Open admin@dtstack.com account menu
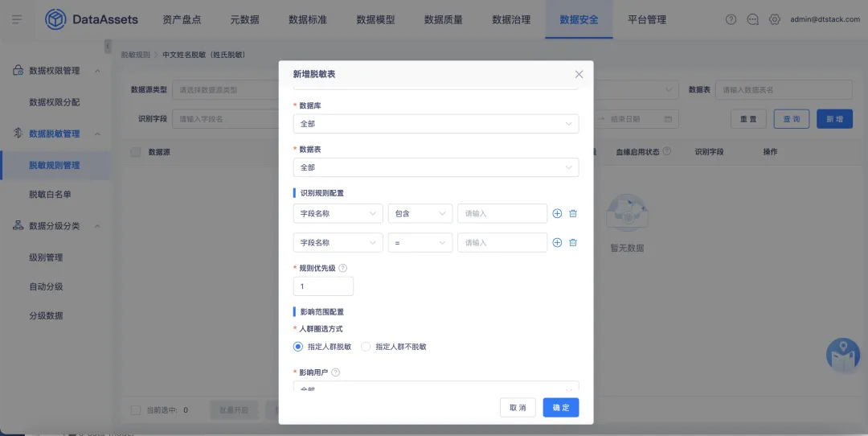The width and height of the screenshot is (868, 436). 825,19
